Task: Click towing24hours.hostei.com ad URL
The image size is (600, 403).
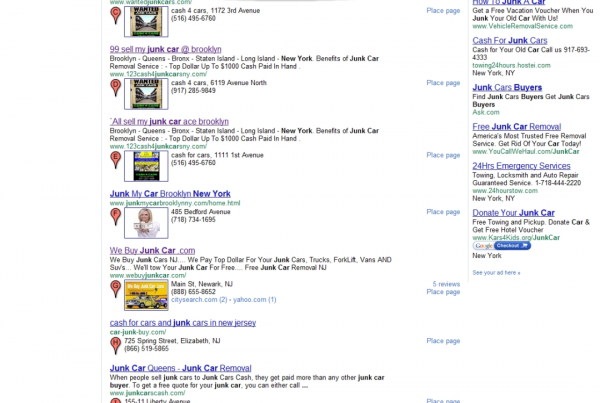Action: pos(511,65)
